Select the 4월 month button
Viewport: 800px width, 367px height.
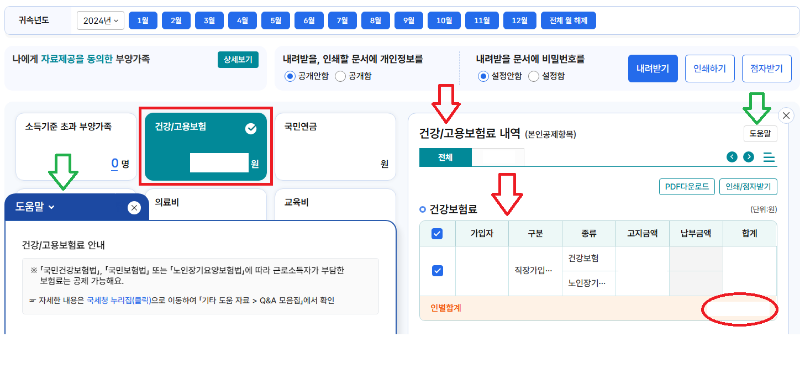click(x=242, y=20)
